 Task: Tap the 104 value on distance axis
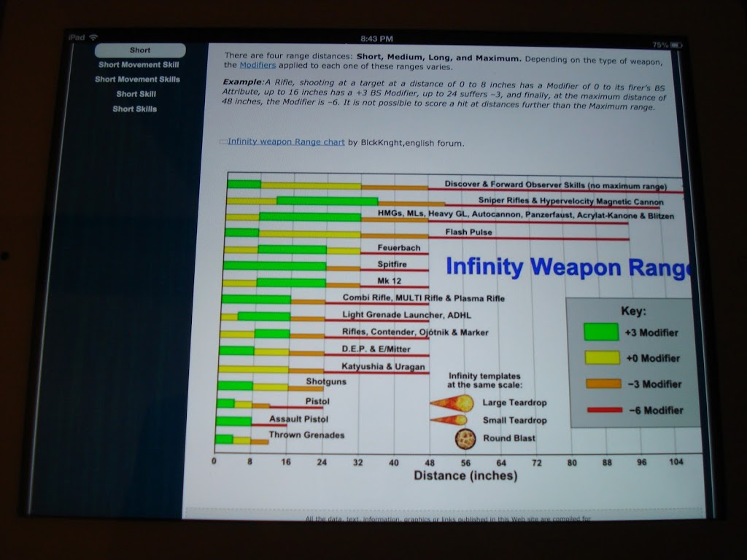[676, 462]
